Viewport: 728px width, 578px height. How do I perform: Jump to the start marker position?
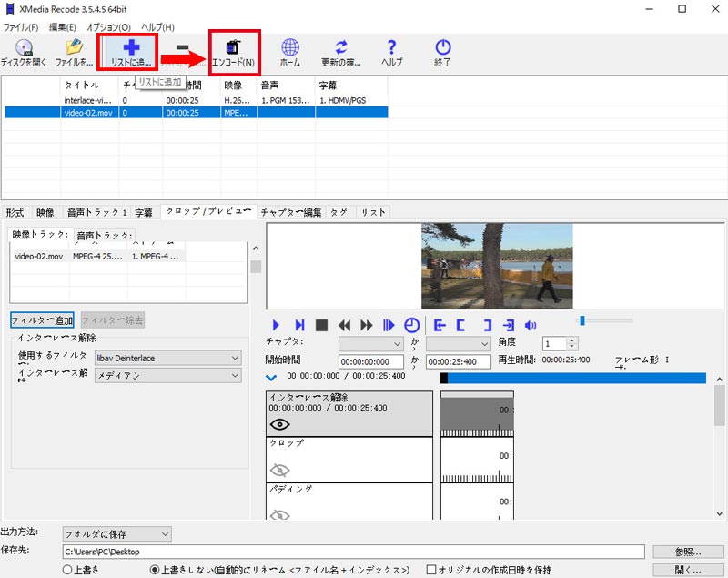coord(440,325)
